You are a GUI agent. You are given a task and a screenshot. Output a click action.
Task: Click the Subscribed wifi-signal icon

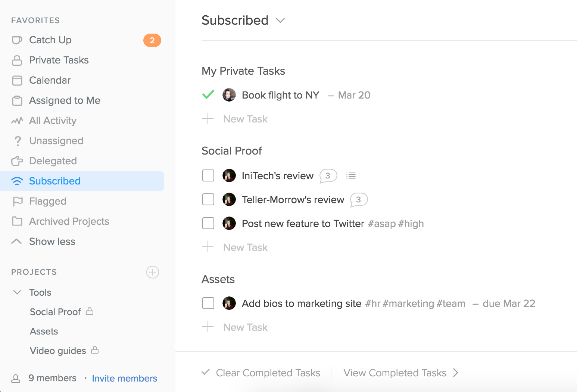[x=17, y=181]
